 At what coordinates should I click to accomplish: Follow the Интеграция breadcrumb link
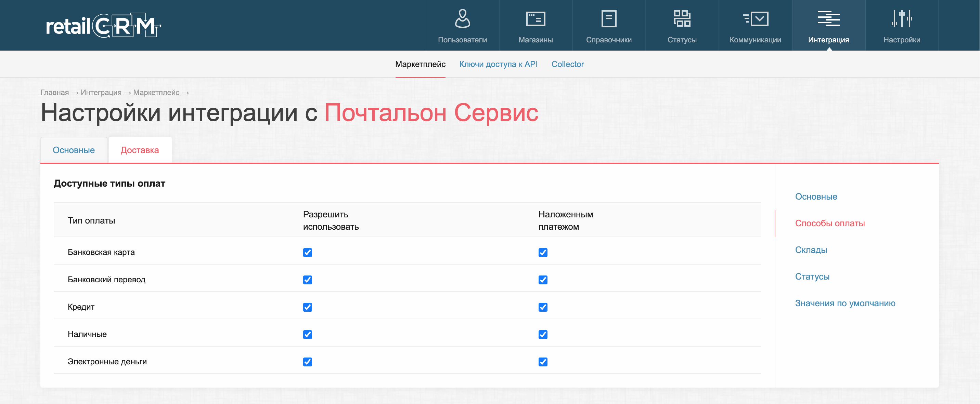point(101,92)
